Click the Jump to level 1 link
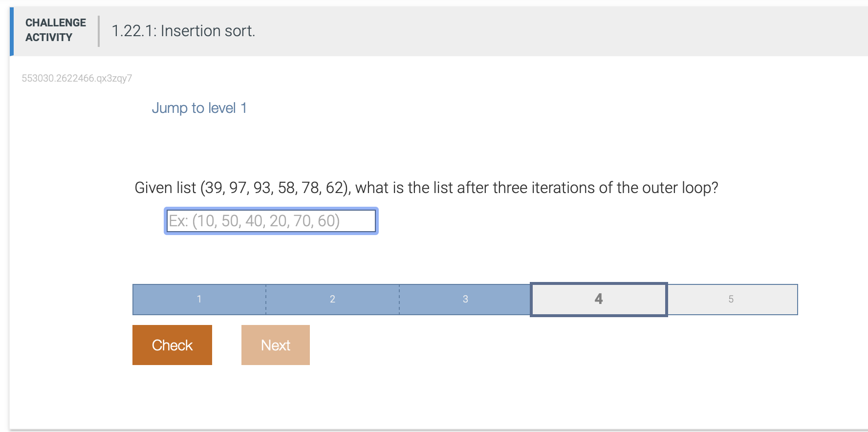 click(199, 108)
